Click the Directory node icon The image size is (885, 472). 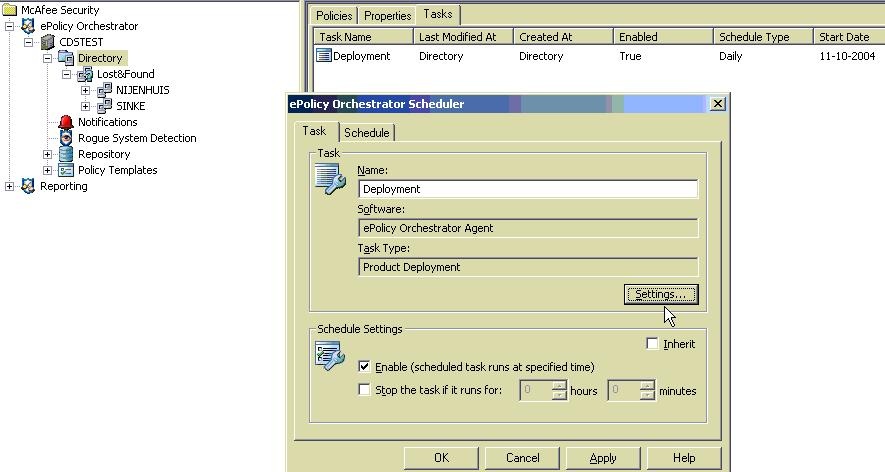coord(66,58)
